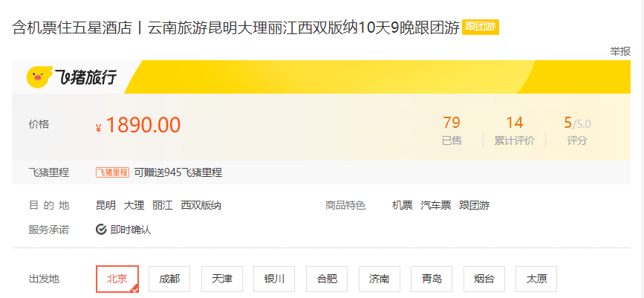Select 太原 departure city button
Screen dimensions: 644x298
pyautogui.click(x=536, y=279)
